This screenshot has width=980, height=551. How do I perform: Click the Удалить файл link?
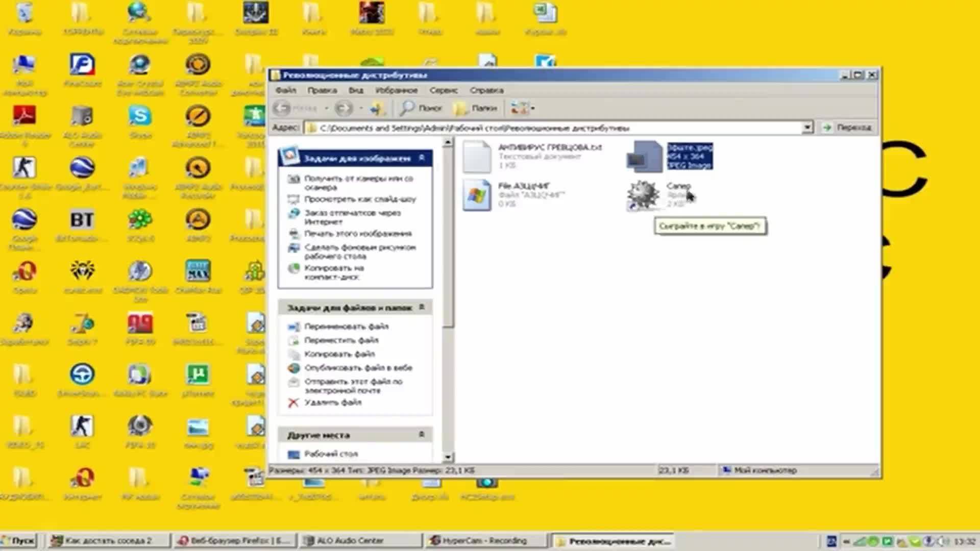(x=332, y=403)
